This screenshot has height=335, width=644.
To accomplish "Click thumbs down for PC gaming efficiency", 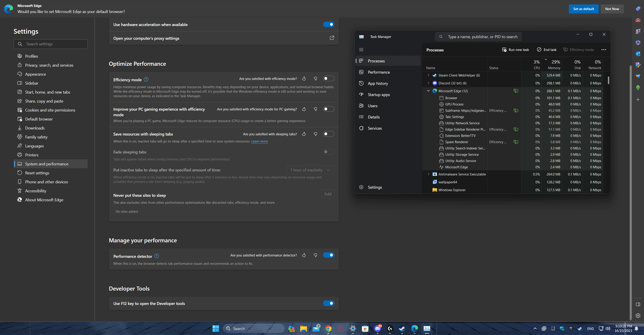I will tap(315, 109).
